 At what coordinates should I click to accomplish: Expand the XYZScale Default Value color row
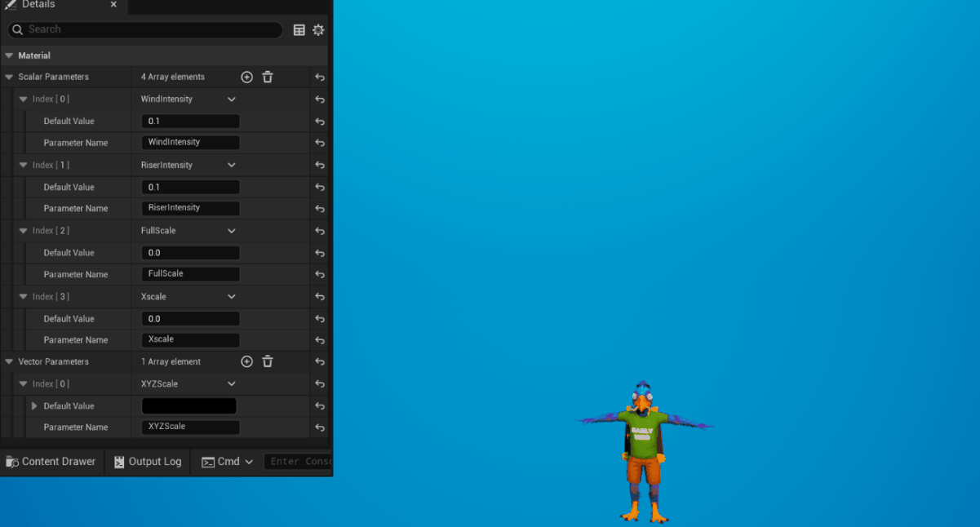click(x=34, y=405)
